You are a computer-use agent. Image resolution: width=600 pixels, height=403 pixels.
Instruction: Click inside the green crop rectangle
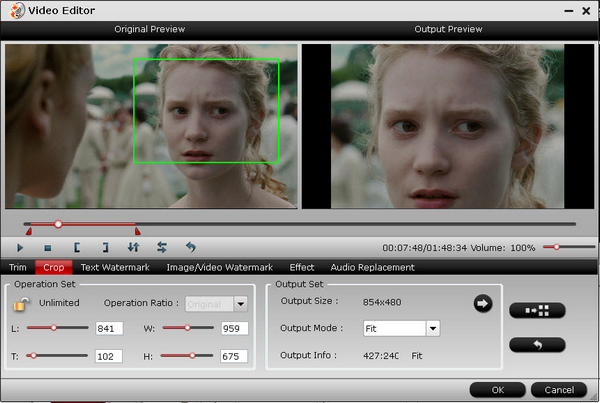coord(206,111)
